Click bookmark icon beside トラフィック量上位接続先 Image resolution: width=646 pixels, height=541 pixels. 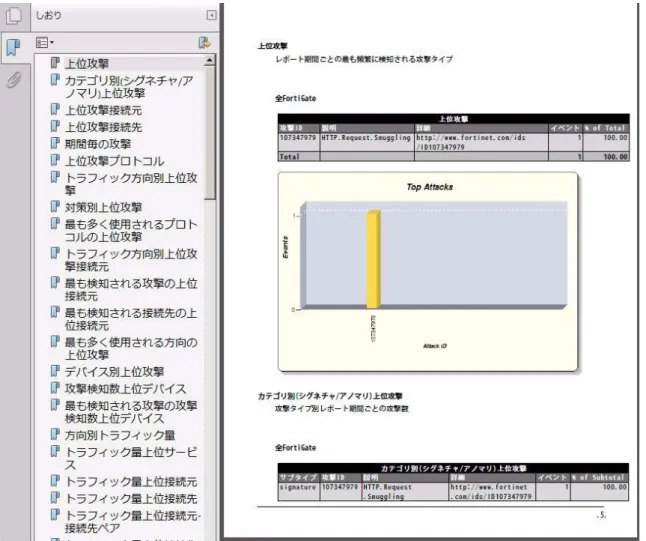pos(55,498)
